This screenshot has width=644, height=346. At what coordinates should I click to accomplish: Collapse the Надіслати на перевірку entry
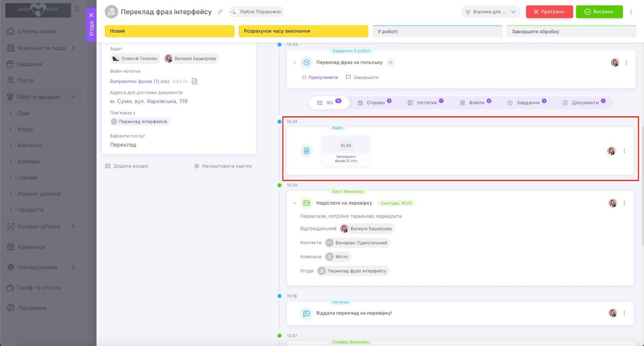(x=295, y=203)
